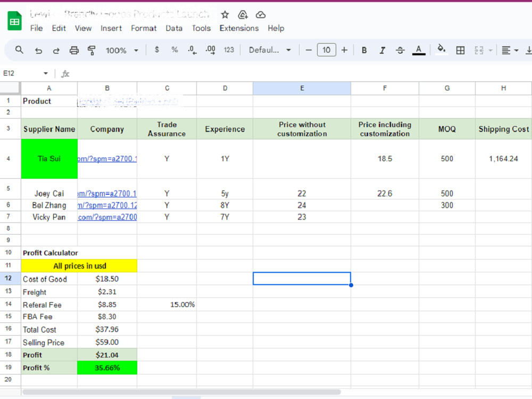532x399 pixels.
Task: Open the Data menu
Action: click(x=174, y=28)
